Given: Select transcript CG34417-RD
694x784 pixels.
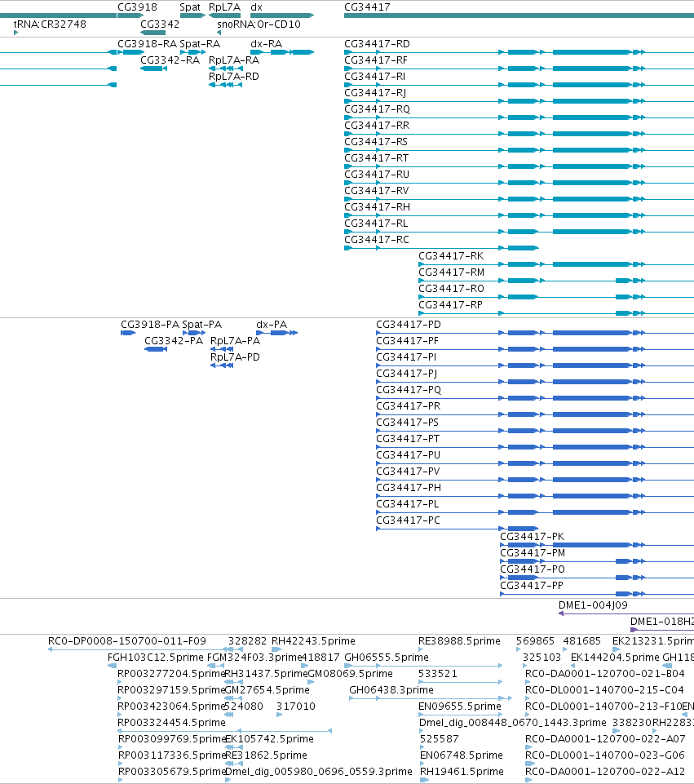Looking at the screenshot, I should [378, 44].
